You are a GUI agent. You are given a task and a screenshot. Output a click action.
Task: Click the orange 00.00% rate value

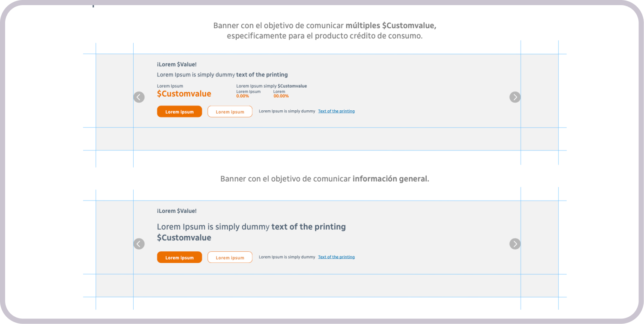click(x=281, y=96)
